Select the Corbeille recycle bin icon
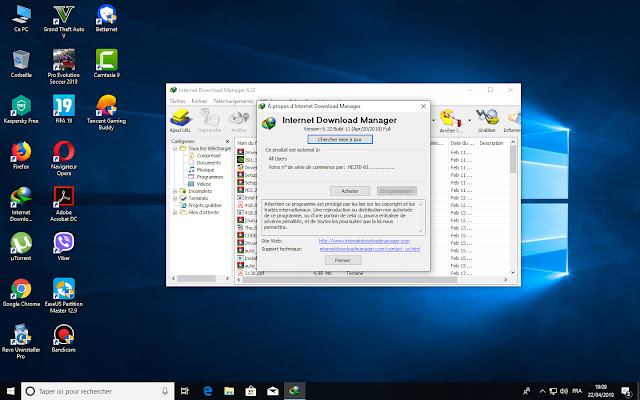 click(21, 64)
